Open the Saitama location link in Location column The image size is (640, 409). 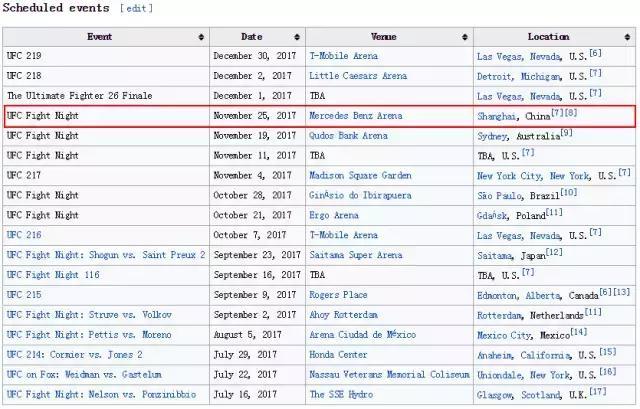click(494, 256)
